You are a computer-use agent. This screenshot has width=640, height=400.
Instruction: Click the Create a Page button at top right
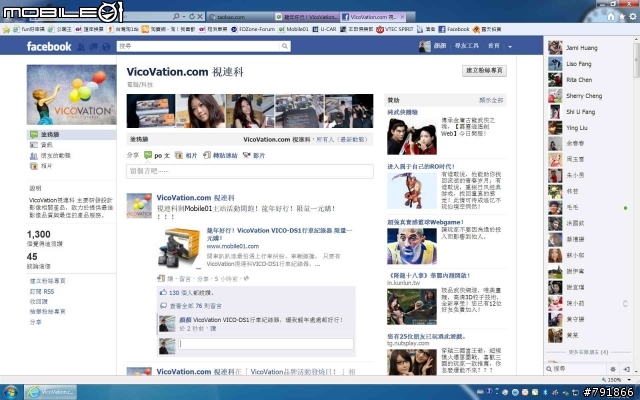(x=484, y=71)
